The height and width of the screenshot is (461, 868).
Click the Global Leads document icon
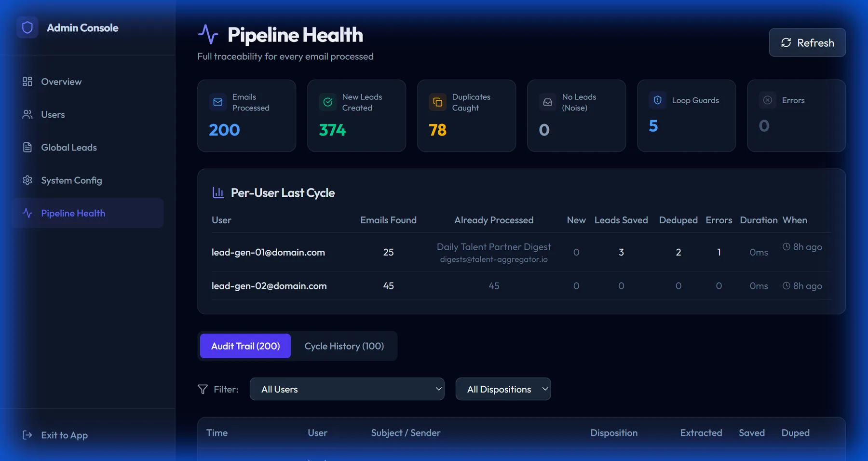point(27,147)
